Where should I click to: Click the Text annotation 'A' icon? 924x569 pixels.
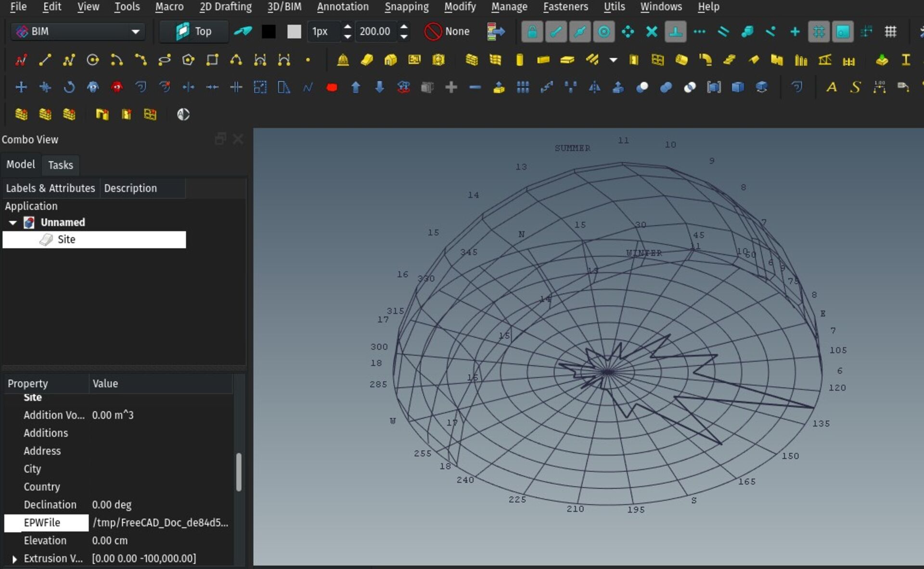point(831,87)
